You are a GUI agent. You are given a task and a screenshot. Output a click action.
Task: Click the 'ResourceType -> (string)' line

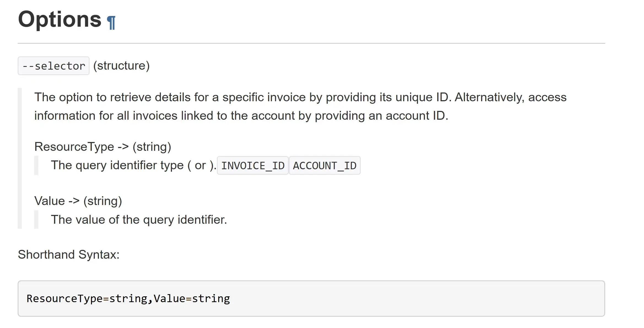coord(103,147)
